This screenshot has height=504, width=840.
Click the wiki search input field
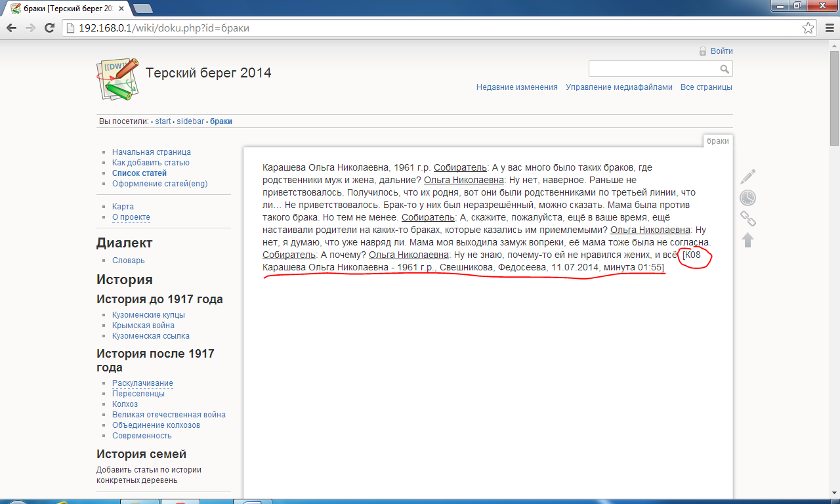click(x=653, y=69)
